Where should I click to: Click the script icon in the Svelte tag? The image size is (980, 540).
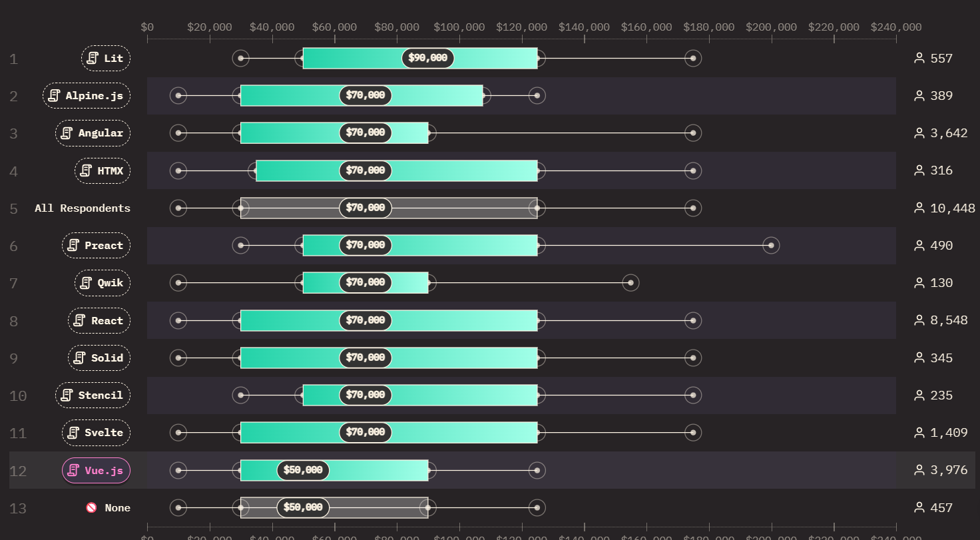(73, 433)
